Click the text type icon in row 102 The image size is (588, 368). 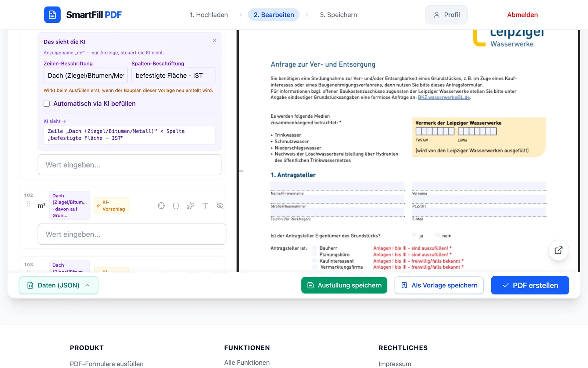coord(205,206)
